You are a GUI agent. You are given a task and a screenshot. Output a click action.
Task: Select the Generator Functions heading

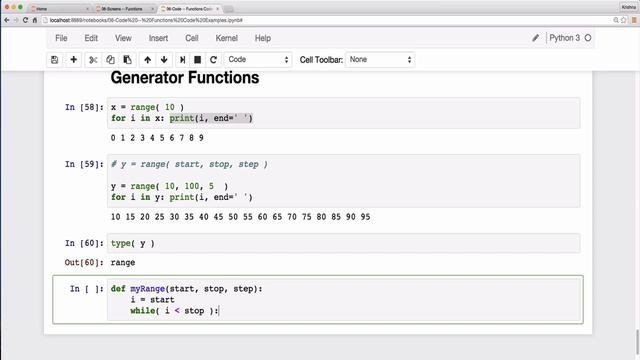pos(185,78)
